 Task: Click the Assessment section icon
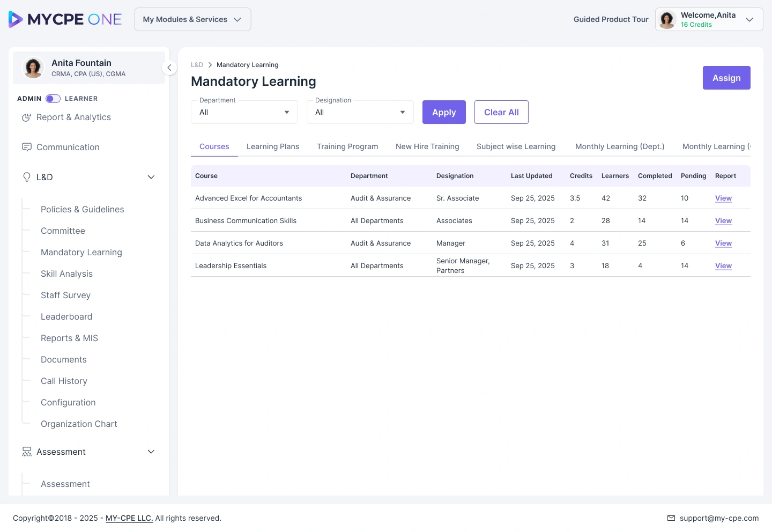coord(26,452)
